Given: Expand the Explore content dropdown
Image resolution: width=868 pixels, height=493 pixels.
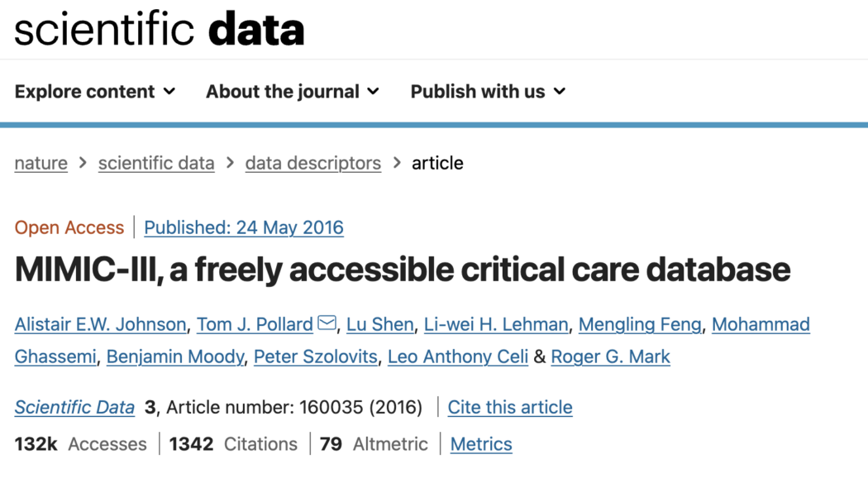Looking at the screenshot, I should [94, 92].
